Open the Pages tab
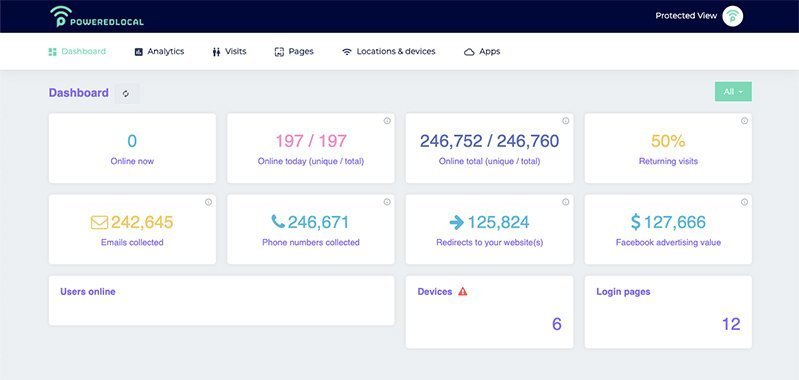799x380 pixels. click(x=294, y=51)
